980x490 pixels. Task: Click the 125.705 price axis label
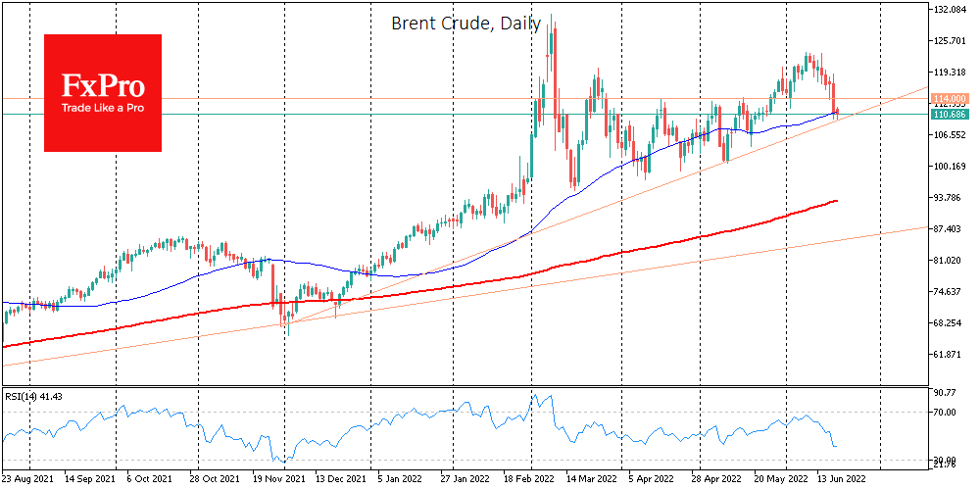pyautogui.click(x=951, y=41)
